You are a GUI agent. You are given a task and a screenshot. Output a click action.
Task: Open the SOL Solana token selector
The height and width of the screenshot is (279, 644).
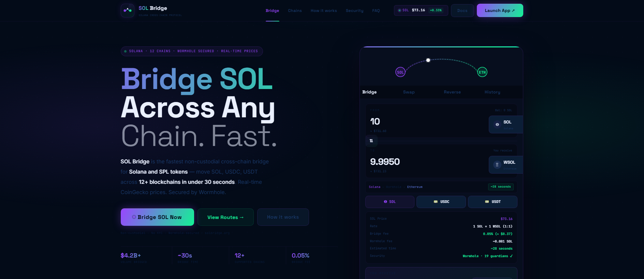coord(506,124)
